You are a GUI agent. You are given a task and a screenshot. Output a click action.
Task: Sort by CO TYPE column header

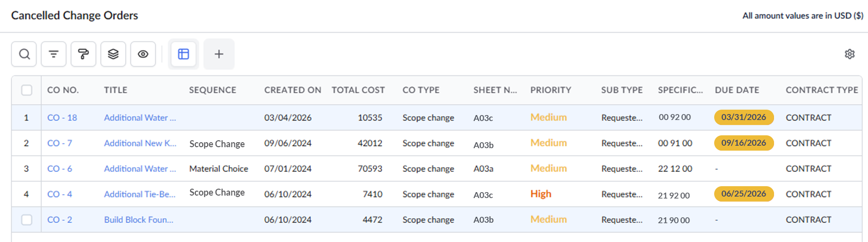pyautogui.click(x=421, y=90)
